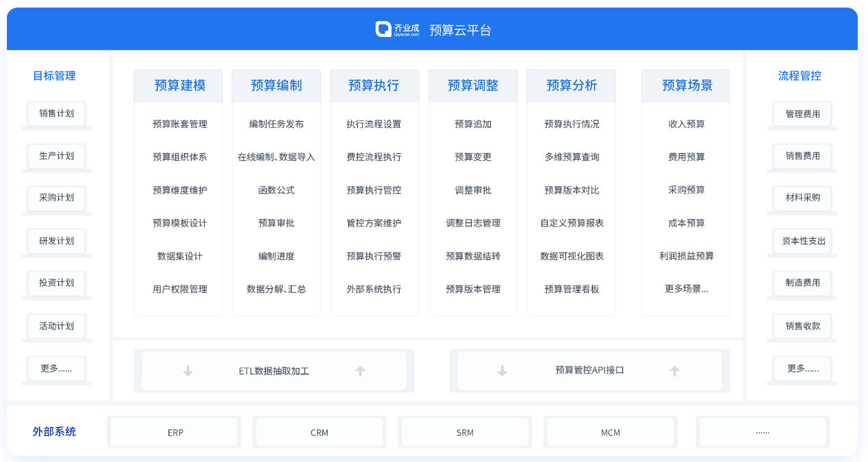
Task: Click 数据可视化图表 item
Action: pos(572,256)
